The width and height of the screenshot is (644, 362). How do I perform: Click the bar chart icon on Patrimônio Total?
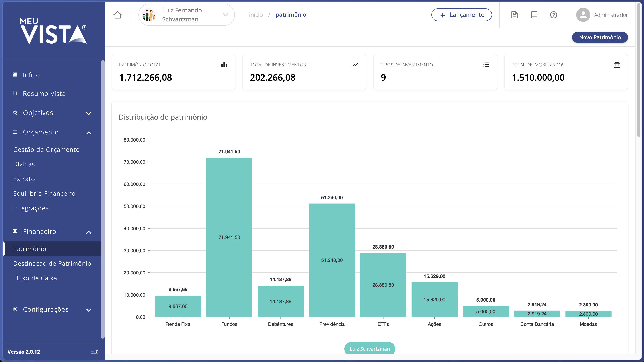pyautogui.click(x=224, y=65)
